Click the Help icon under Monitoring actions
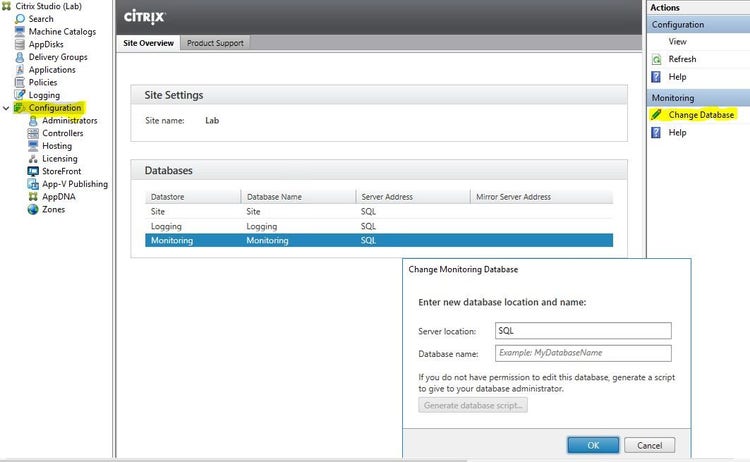Image resolution: width=750 pixels, height=462 pixels. 656,132
